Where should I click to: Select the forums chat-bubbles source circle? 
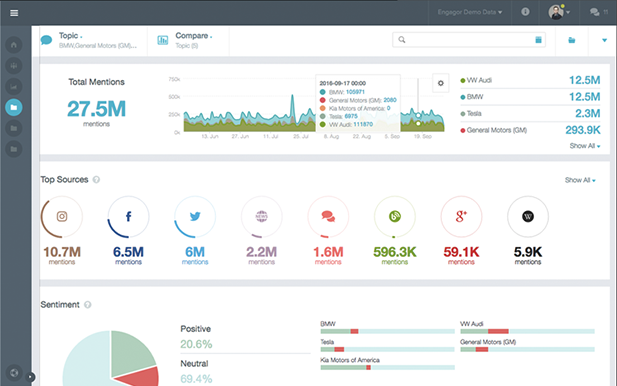click(x=328, y=216)
